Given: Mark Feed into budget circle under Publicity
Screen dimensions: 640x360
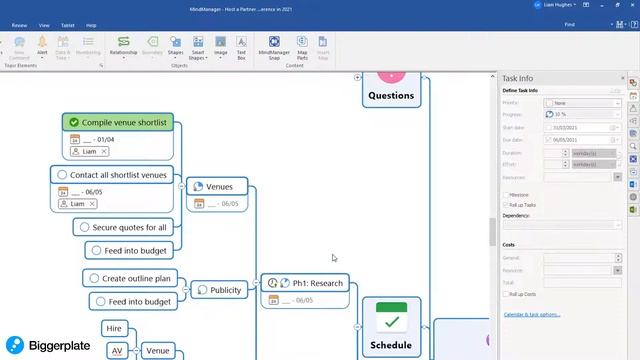Looking at the screenshot, I should (x=101, y=302).
